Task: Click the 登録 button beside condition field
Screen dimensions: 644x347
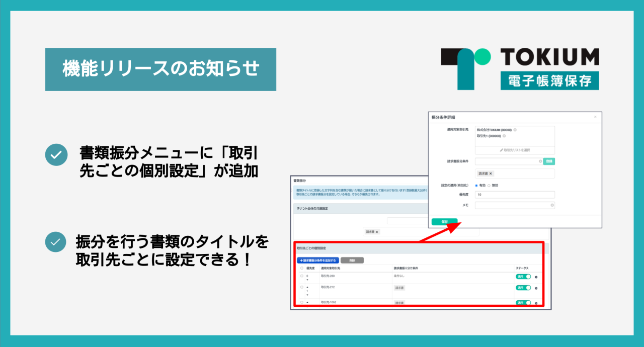Action: point(549,161)
